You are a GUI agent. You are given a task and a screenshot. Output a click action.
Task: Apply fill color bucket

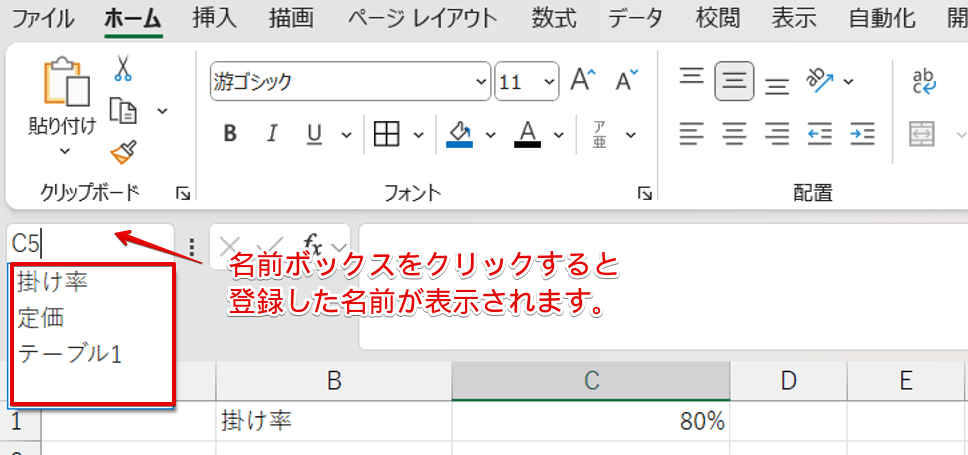tap(459, 133)
